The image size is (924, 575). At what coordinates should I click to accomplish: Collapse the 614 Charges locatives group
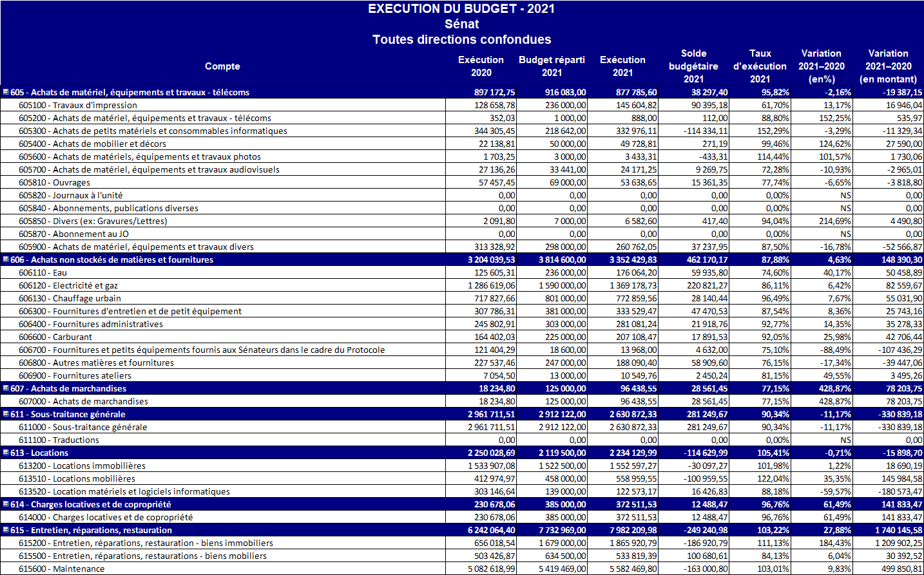click(x=6, y=504)
